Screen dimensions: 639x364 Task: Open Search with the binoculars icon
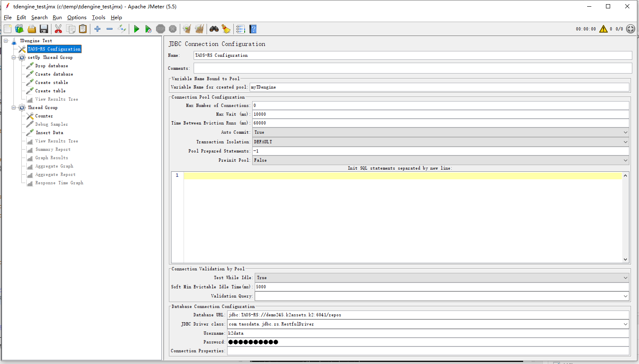[214, 29]
